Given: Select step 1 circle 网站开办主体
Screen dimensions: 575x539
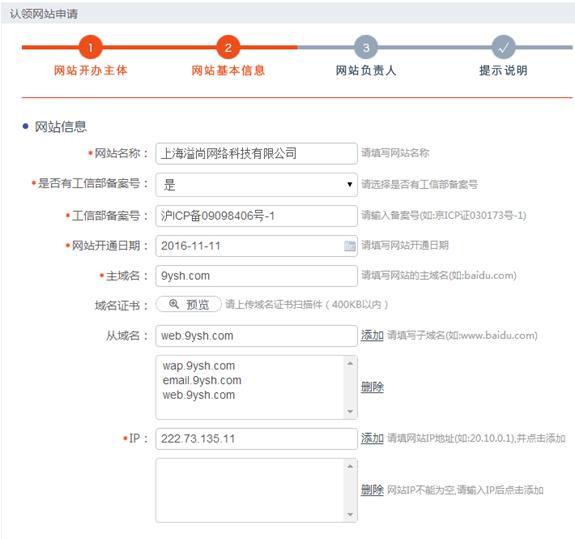Looking at the screenshot, I should [91, 47].
